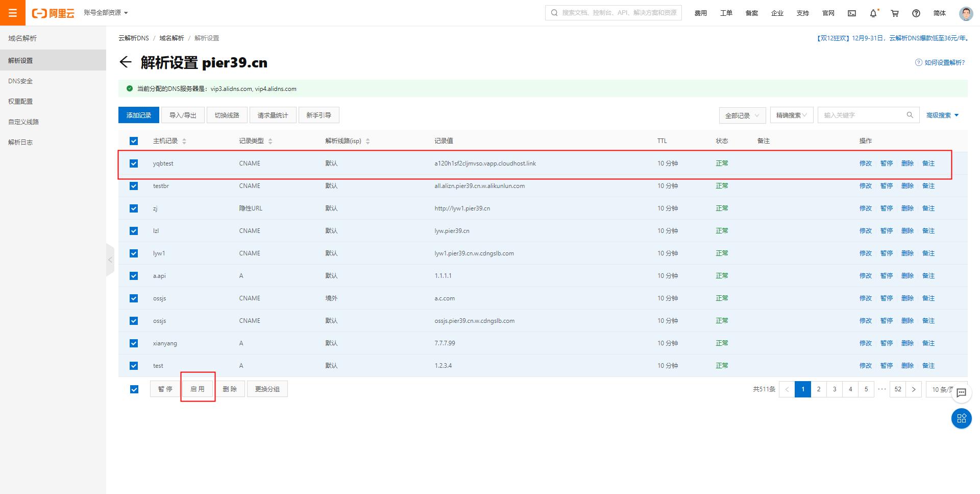
Task: Uncheck the xianyang record checkbox
Action: (134, 343)
